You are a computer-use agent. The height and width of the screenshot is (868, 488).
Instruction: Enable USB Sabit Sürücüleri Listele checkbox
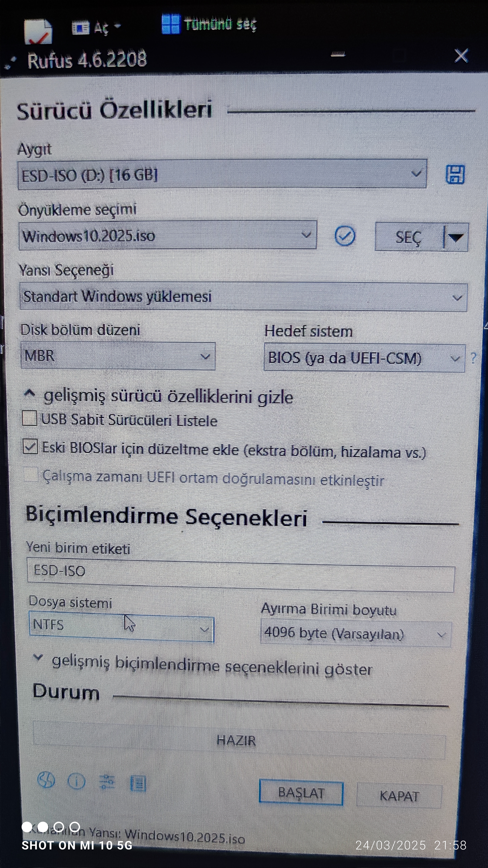(x=30, y=418)
